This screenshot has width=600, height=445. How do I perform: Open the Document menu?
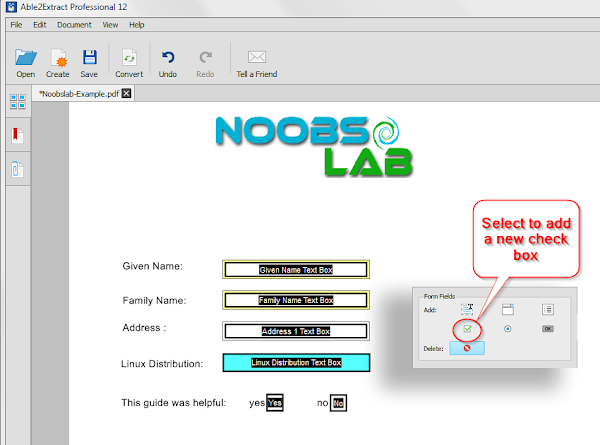tap(74, 25)
